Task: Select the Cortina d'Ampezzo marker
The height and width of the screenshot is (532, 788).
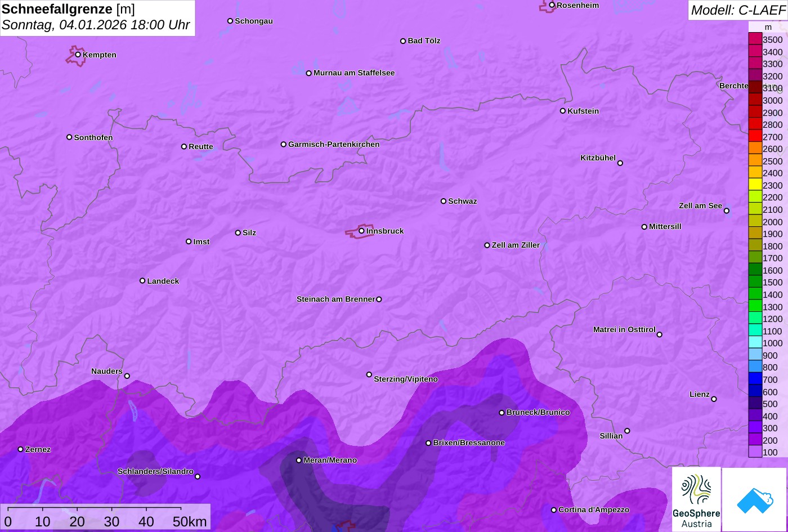Action: (554, 510)
